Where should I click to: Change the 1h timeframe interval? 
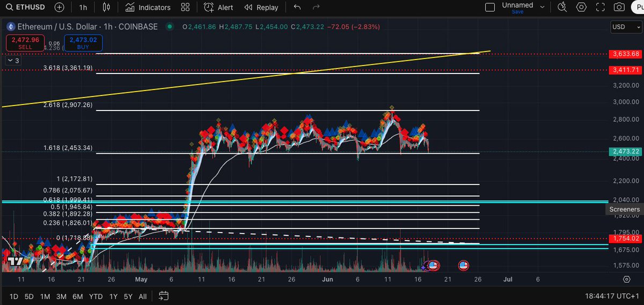(x=83, y=8)
